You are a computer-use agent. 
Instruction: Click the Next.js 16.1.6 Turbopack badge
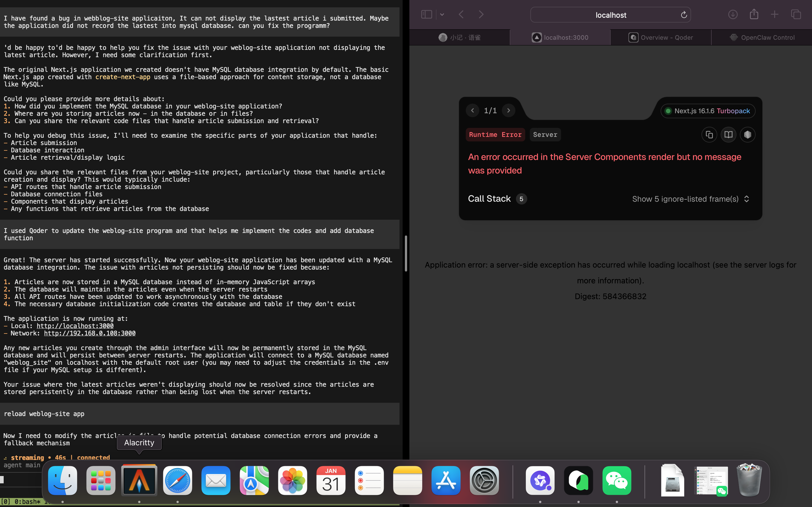pos(708,111)
